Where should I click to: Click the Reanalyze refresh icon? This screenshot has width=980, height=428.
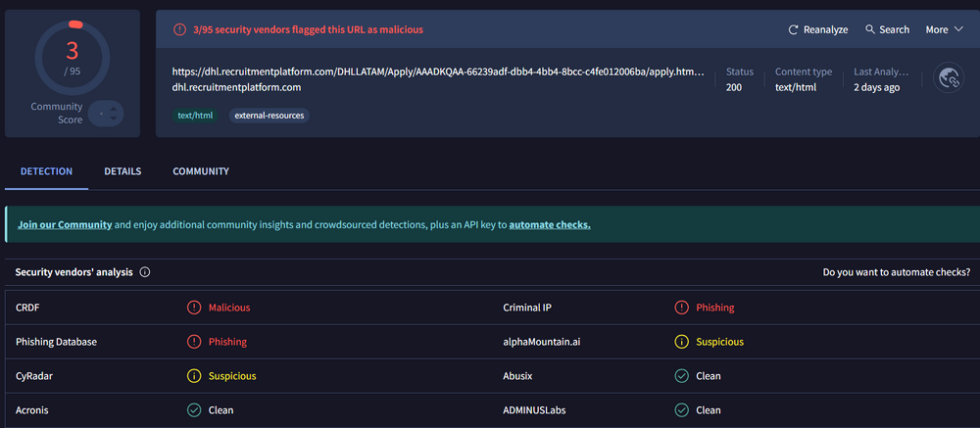794,29
